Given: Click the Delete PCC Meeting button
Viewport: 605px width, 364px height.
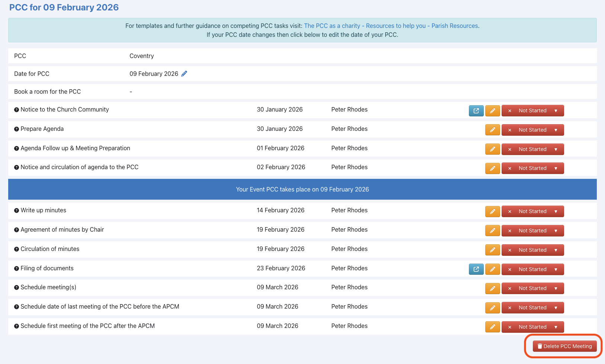Looking at the screenshot, I should click(564, 346).
